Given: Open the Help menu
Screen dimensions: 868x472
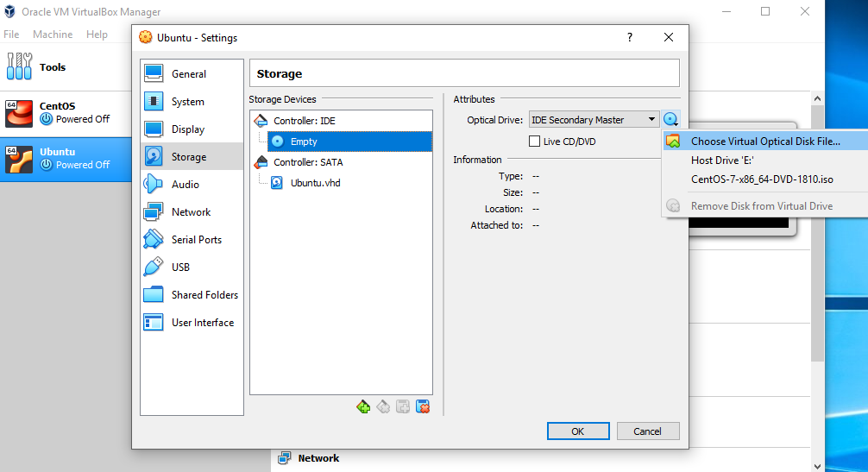Looking at the screenshot, I should [97, 35].
